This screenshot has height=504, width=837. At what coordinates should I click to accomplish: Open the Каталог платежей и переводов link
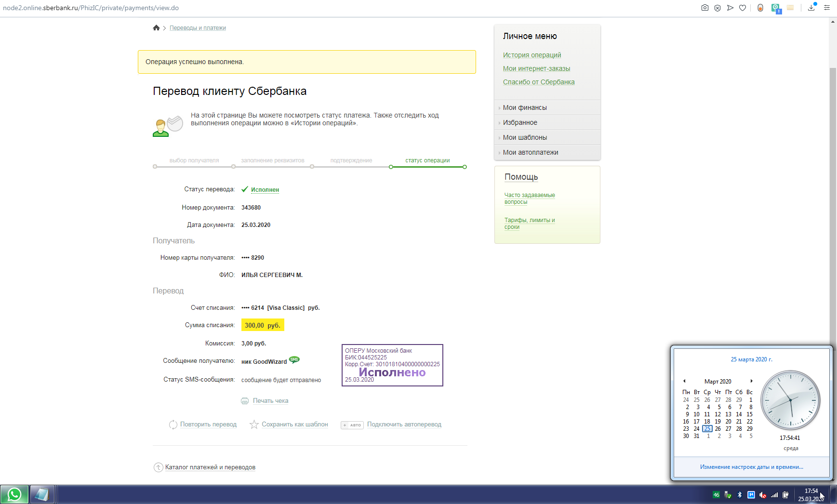click(210, 467)
